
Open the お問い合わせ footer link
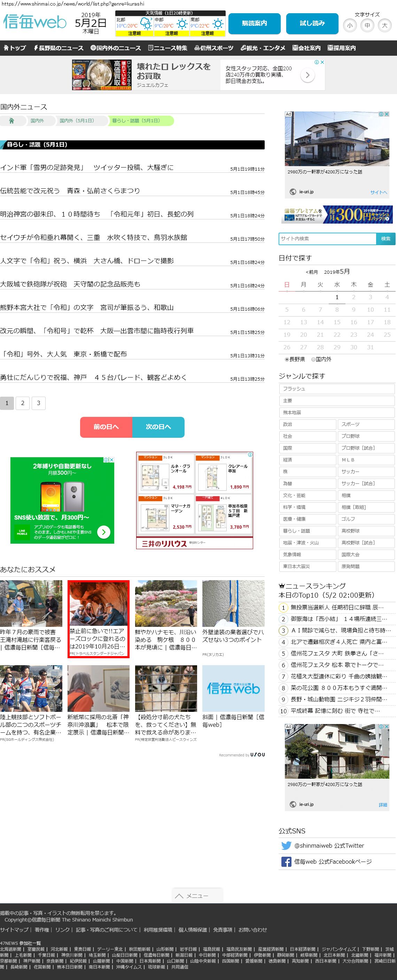[253, 930]
